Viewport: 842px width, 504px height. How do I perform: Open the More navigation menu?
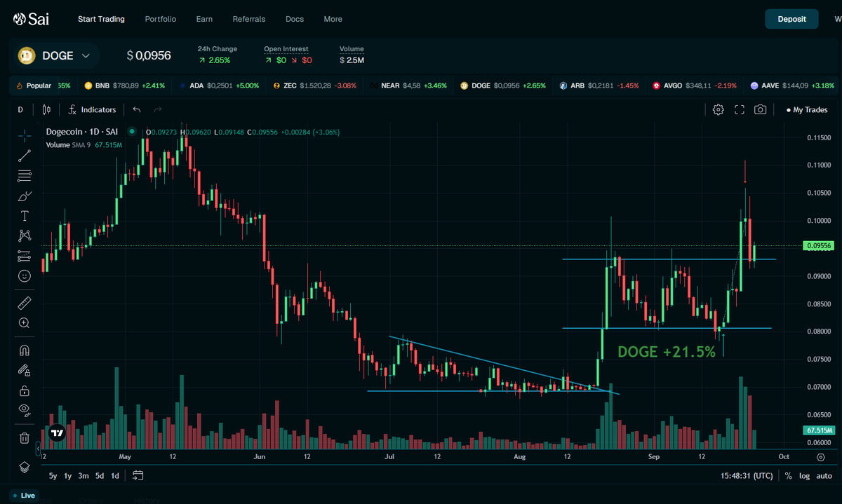333,19
